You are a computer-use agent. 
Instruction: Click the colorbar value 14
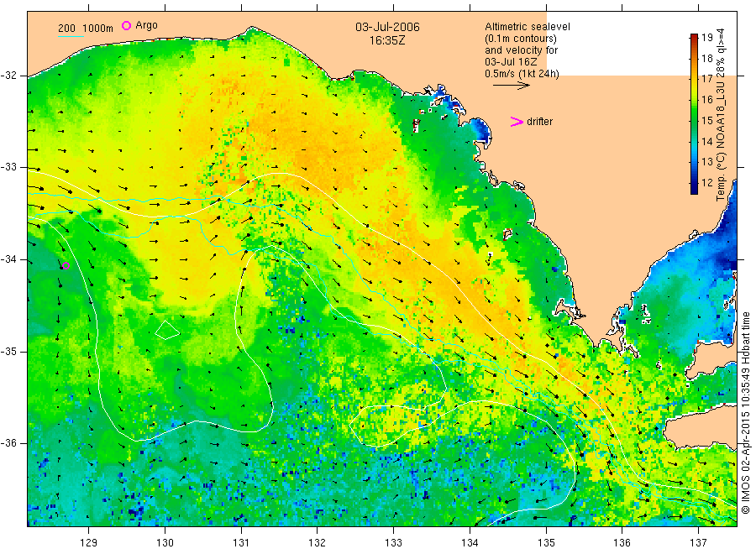coord(706,141)
